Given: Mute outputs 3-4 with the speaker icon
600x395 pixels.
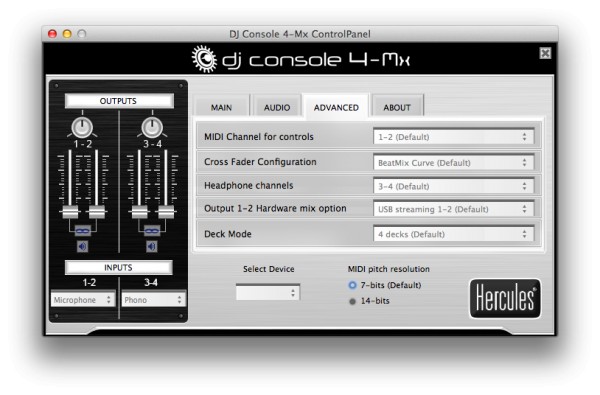Looking at the screenshot, I should [x=152, y=246].
